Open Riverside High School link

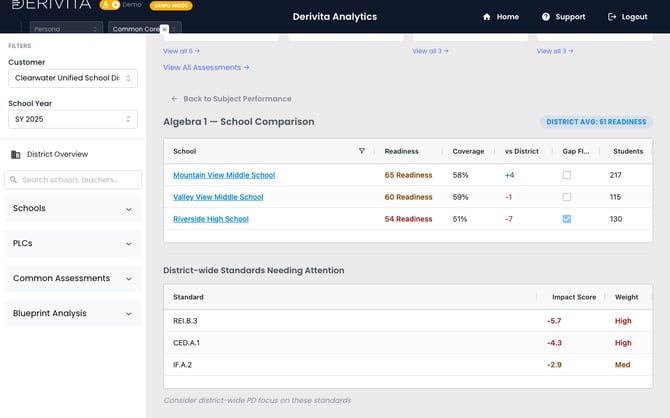click(211, 219)
